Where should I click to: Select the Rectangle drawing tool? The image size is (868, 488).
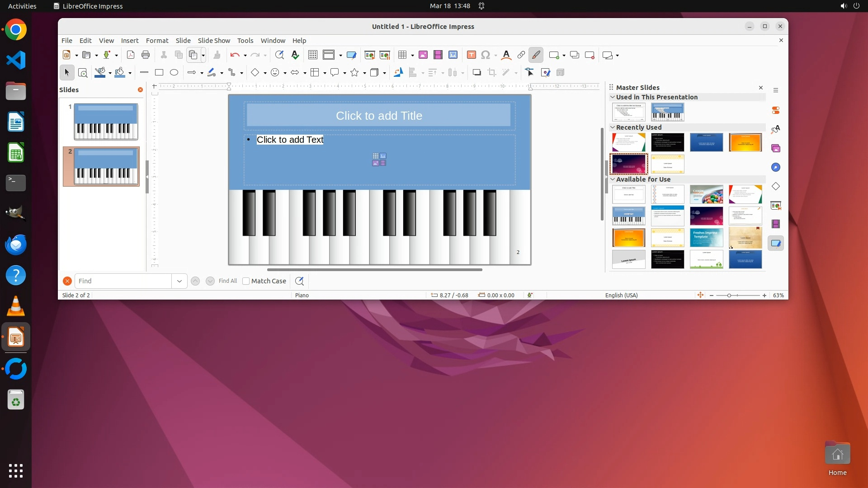[159, 72]
